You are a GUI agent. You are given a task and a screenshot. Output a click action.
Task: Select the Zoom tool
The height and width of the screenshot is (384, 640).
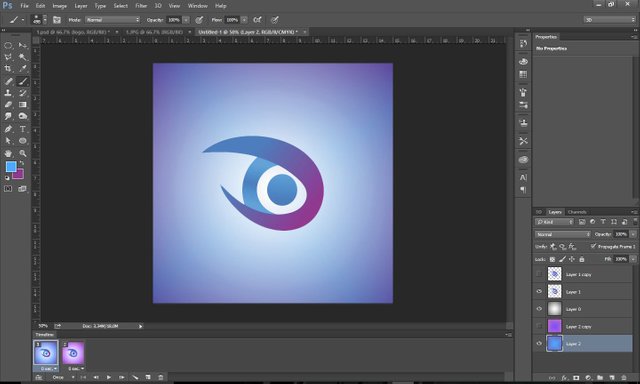tap(23, 153)
